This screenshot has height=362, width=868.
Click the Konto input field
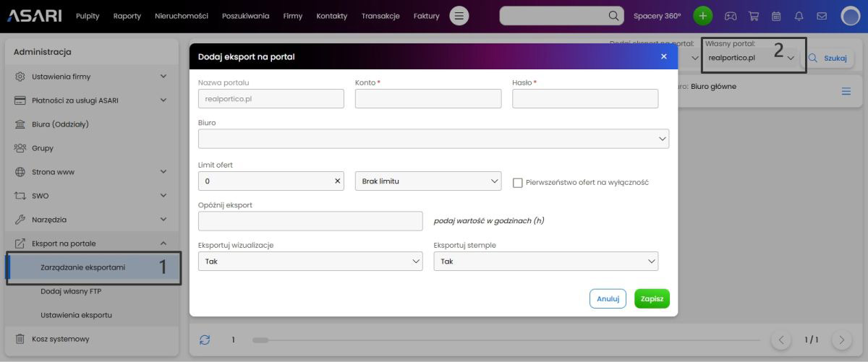(x=427, y=99)
